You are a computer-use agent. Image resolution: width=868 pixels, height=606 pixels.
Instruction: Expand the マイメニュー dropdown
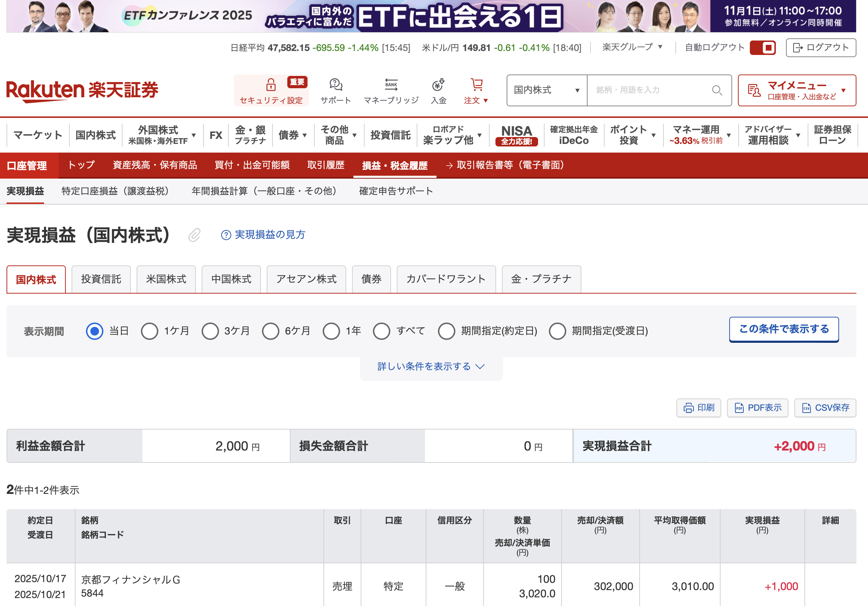click(x=796, y=90)
